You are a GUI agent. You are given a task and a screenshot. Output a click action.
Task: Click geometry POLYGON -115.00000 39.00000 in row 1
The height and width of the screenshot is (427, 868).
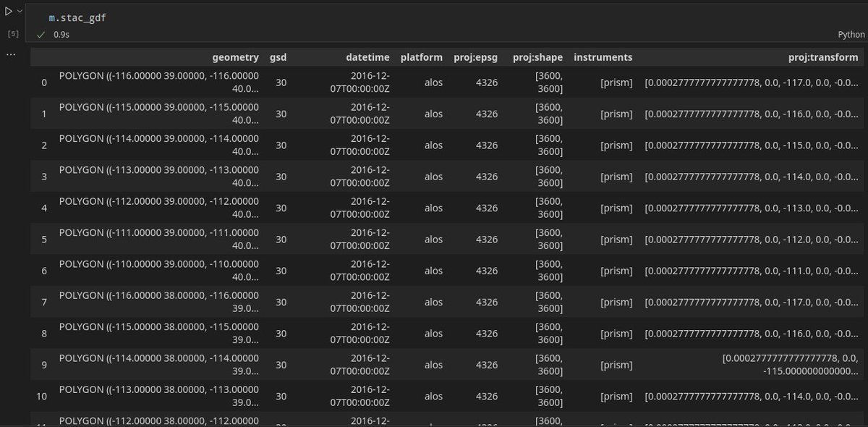tap(159, 114)
